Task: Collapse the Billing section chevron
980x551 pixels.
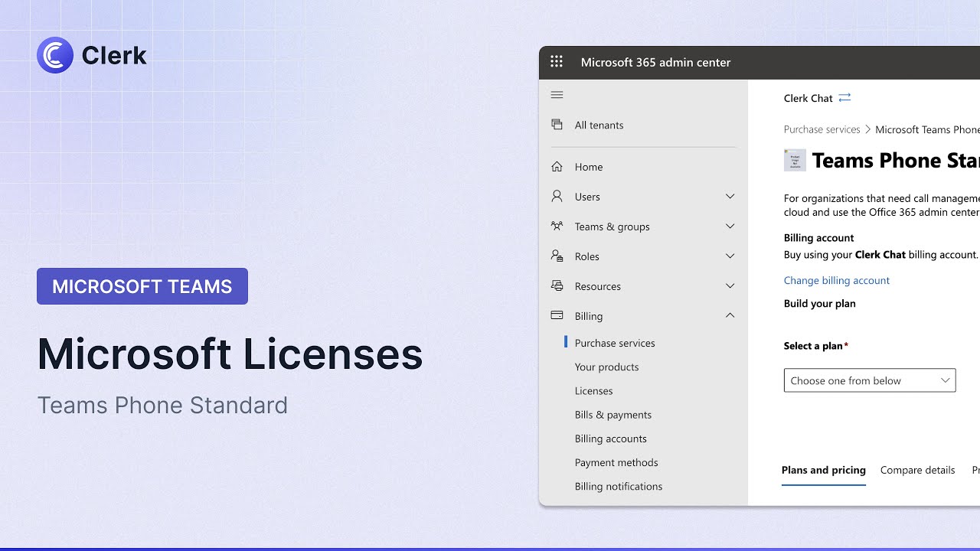Action: (730, 315)
